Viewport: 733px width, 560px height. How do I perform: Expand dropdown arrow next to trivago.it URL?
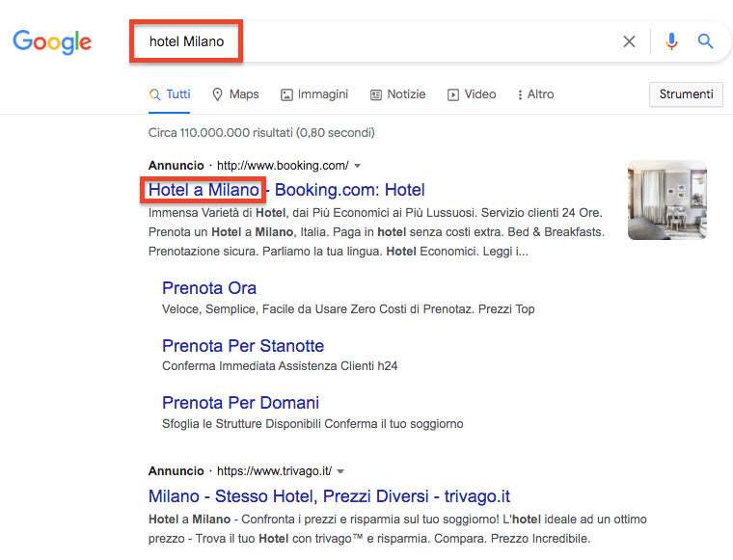tap(340, 471)
